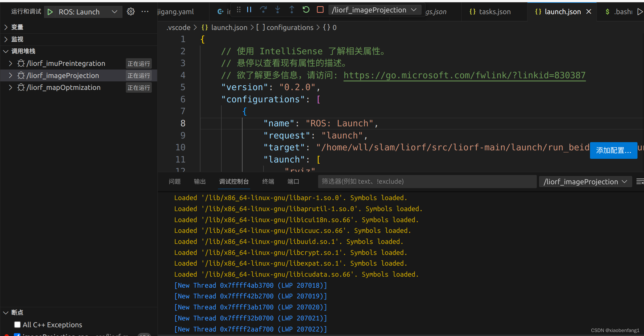The image size is (644, 336).
Task: Focus the debug console filter input
Action: pyautogui.click(x=427, y=181)
